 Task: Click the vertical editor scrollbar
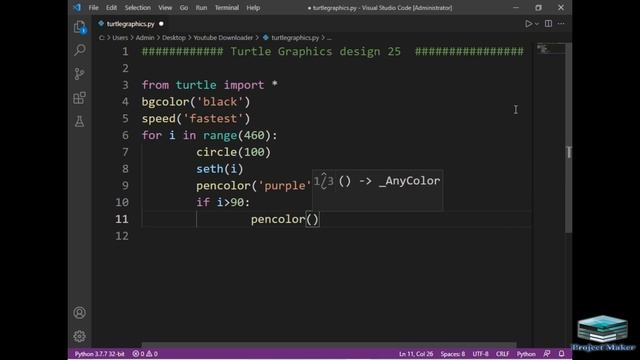tap(569, 139)
